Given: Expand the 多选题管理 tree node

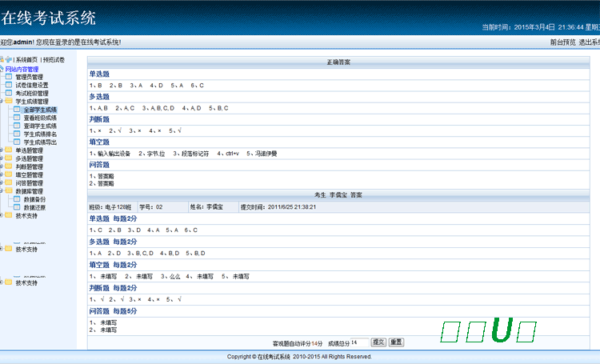Looking at the screenshot, I should click(x=1, y=158).
